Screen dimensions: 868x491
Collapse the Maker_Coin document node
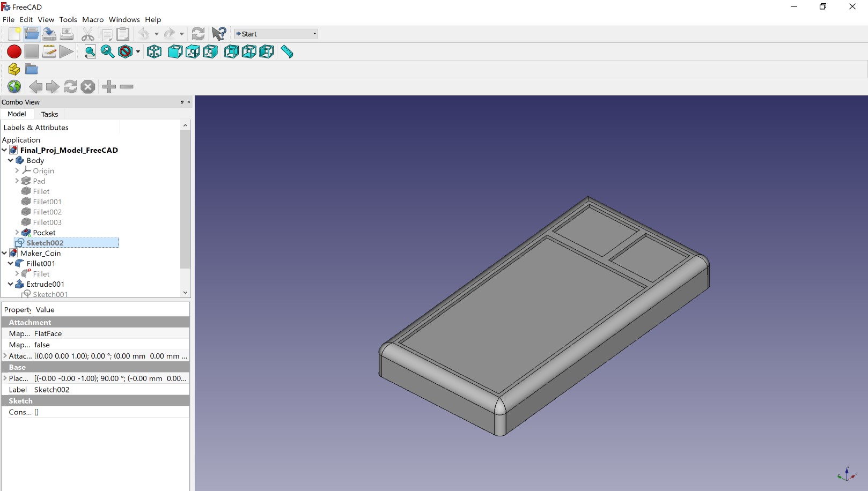[4, 253]
